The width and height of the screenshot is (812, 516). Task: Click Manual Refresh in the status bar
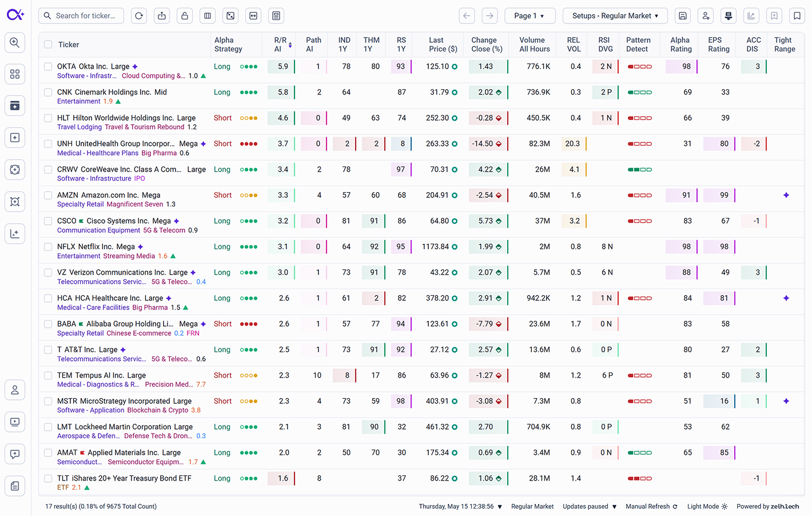coord(651,506)
